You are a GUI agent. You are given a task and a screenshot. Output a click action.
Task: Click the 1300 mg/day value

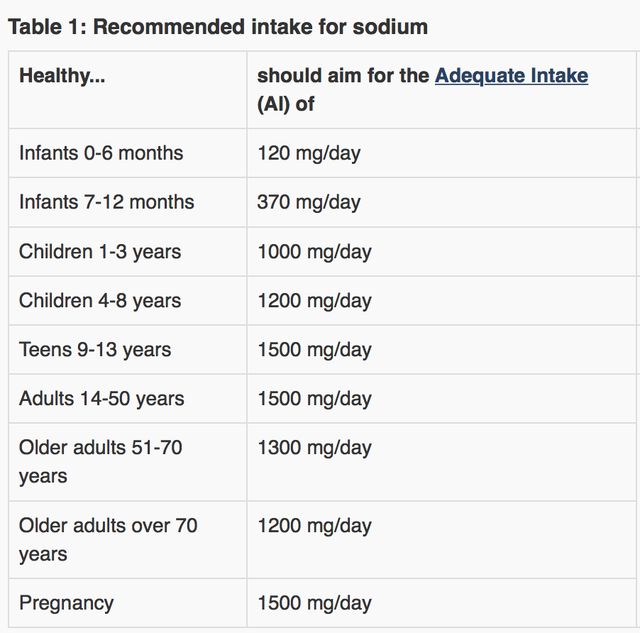point(314,447)
